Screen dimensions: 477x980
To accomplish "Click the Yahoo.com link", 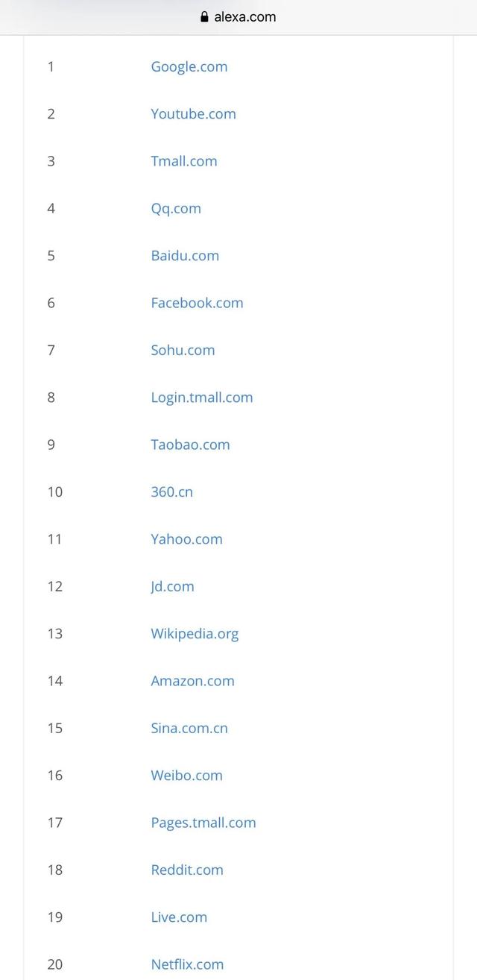I will pos(186,539).
